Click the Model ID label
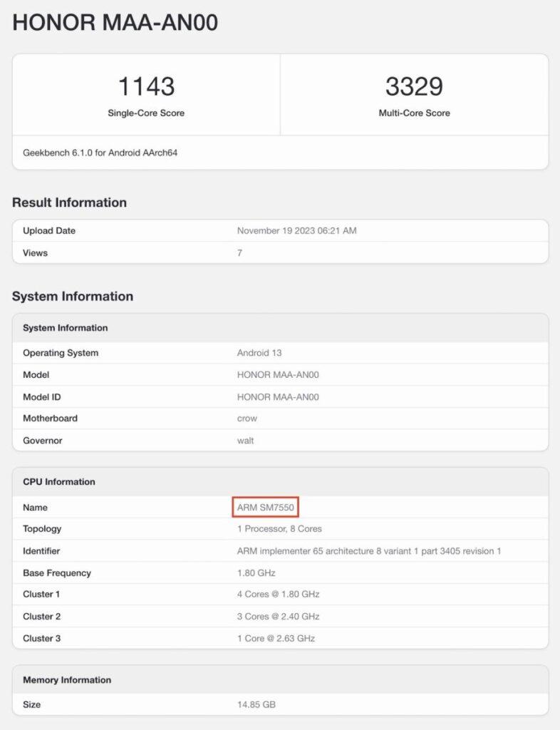This screenshot has width=560, height=730. point(42,397)
